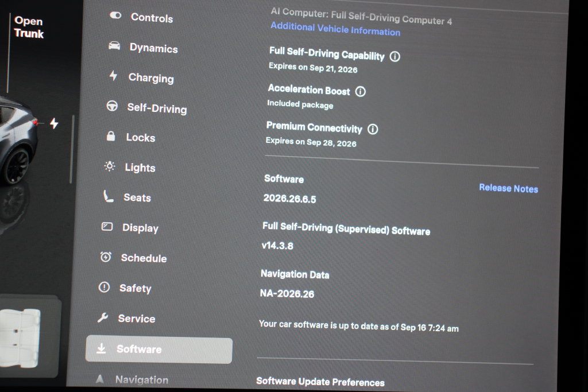This screenshot has width=588, height=392.
Task: Click the Locks padlock icon
Action: pyautogui.click(x=111, y=135)
